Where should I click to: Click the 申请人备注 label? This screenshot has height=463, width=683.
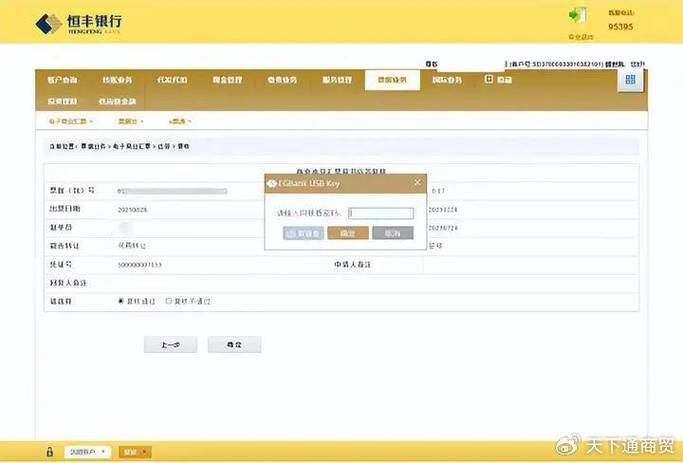(352, 264)
